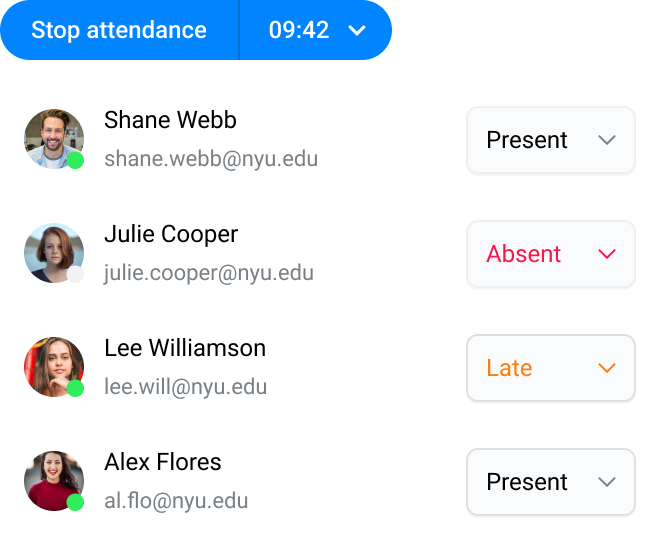
Task: Click lee.will@nyu.edu email address
Action: [186, 387]
